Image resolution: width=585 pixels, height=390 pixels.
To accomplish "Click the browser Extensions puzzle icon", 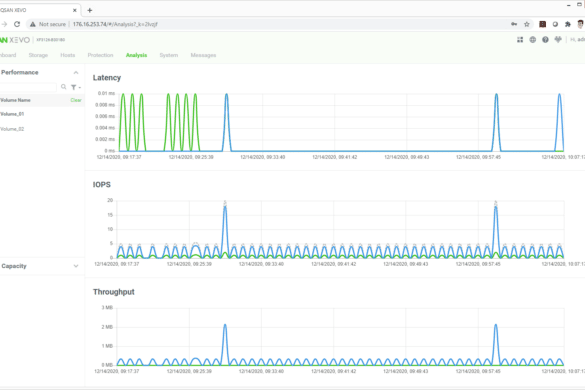I will coord(568,24).
